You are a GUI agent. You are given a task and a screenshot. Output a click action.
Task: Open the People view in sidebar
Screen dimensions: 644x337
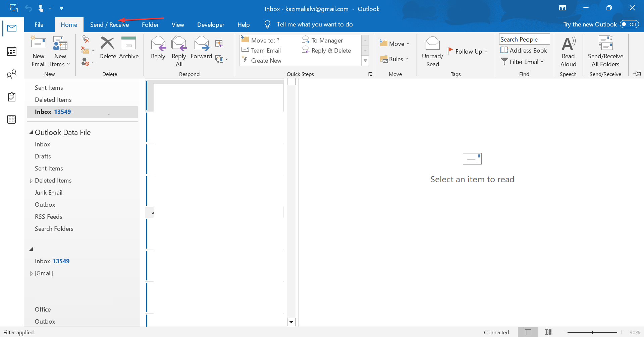(12, 74)
